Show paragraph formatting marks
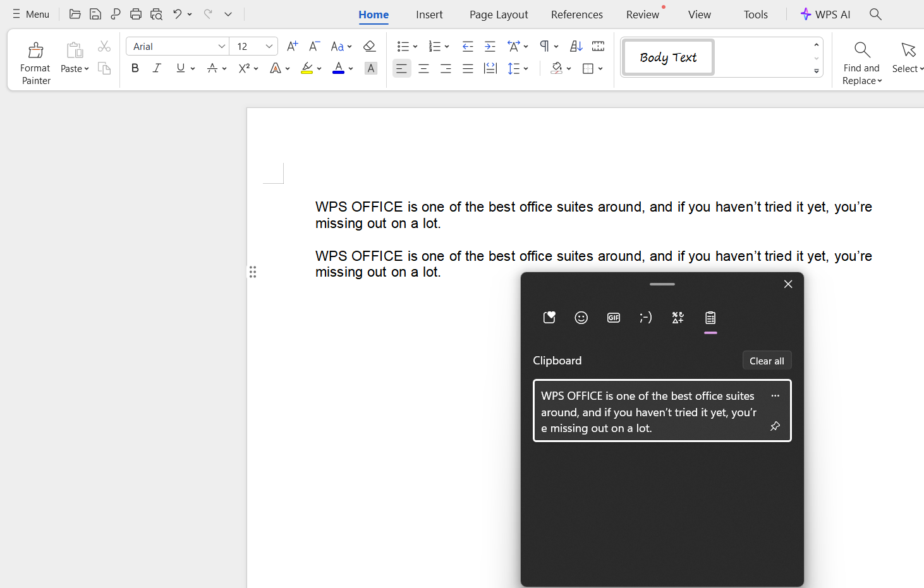924x588 pixels. (x=544, y=45)
